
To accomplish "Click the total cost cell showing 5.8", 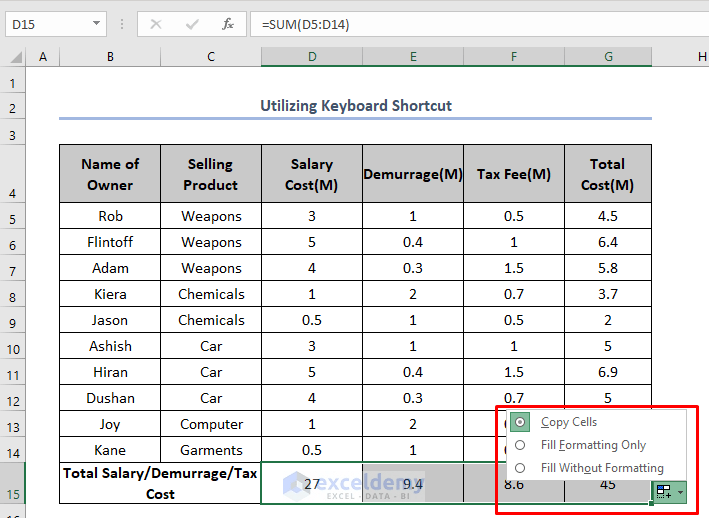I will pos(608,268).
